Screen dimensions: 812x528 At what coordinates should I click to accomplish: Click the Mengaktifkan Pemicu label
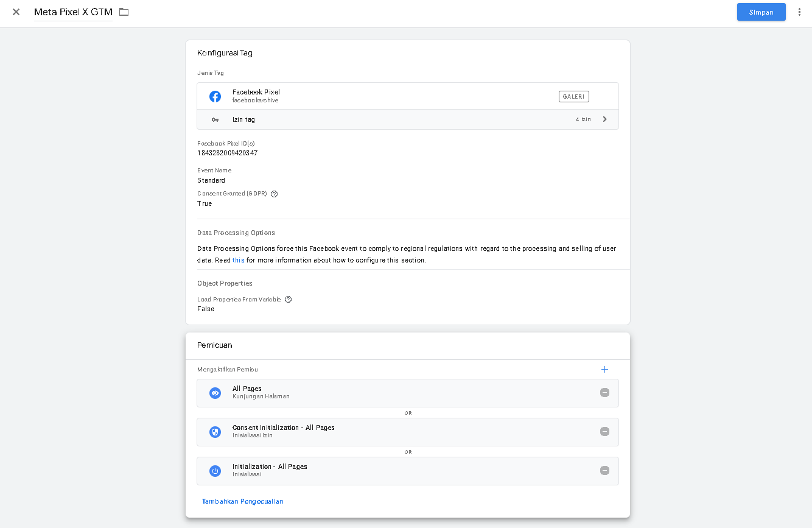(x=228, y=369)
